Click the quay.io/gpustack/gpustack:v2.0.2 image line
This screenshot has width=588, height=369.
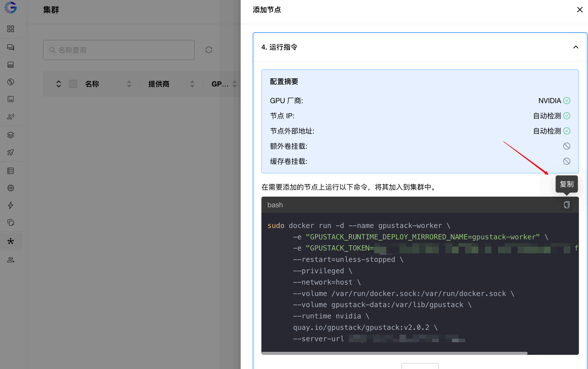click(x=365, y=327)
